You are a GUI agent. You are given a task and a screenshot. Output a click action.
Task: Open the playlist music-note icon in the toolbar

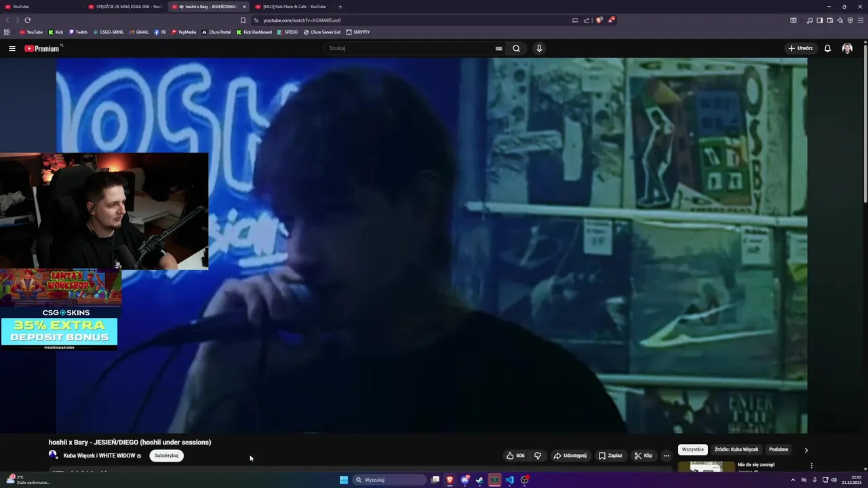(x=809, y=20)
